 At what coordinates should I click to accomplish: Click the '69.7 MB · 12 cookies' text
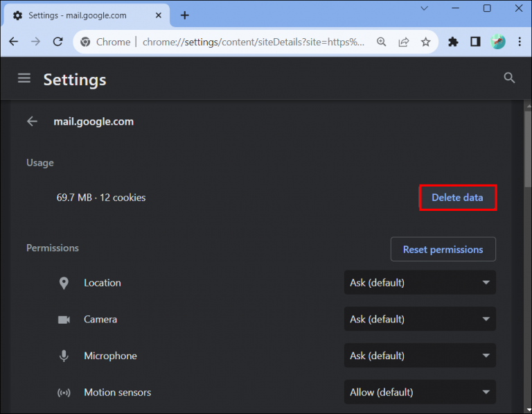[x=100, y=198]
